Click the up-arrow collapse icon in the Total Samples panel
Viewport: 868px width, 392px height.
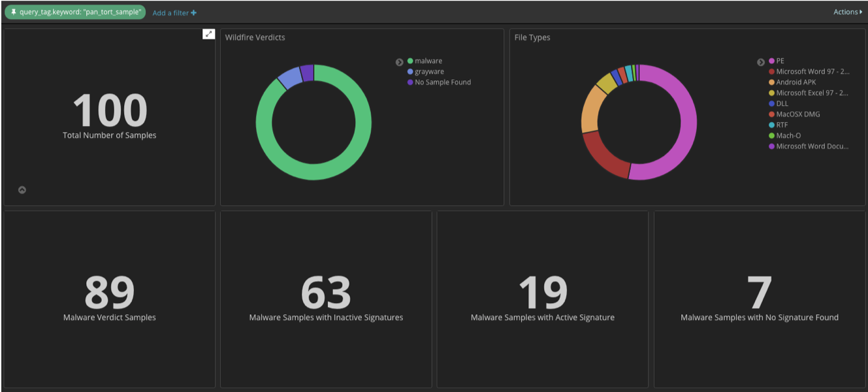point(22,190)
